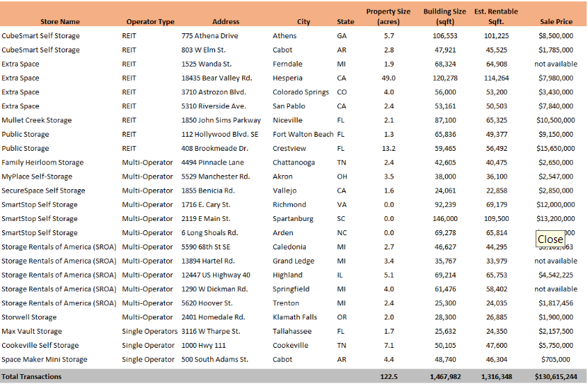Select the Fort Walton Beach city cell
Image resolution: width=588 pixels, height=384 pixels.
pyautogui.click(x=303, y=134)
